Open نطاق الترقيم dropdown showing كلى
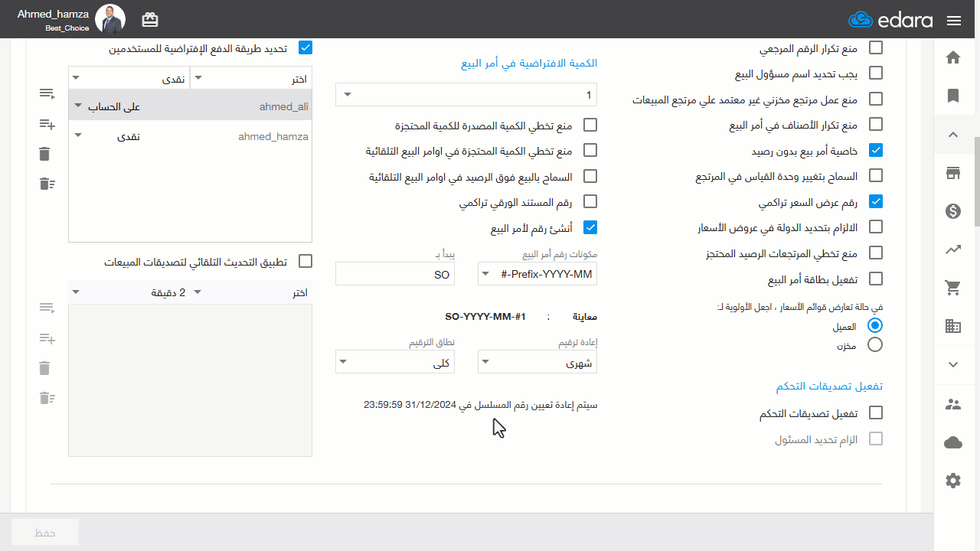This screenshot has width=980, height=551. [x=395, y=363]
